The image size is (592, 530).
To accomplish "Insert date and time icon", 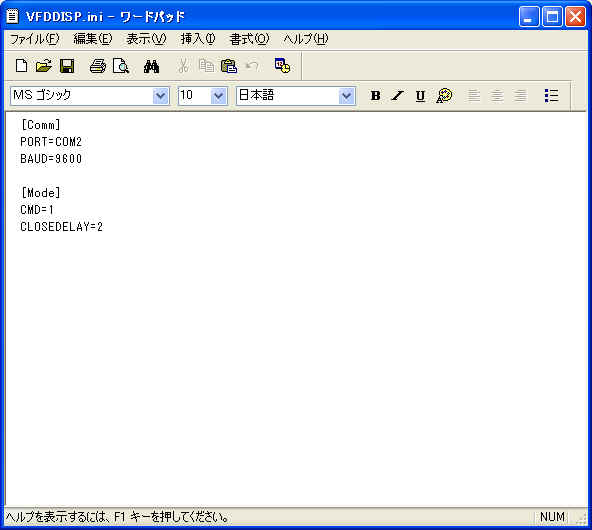I will (x=282, y=65).
